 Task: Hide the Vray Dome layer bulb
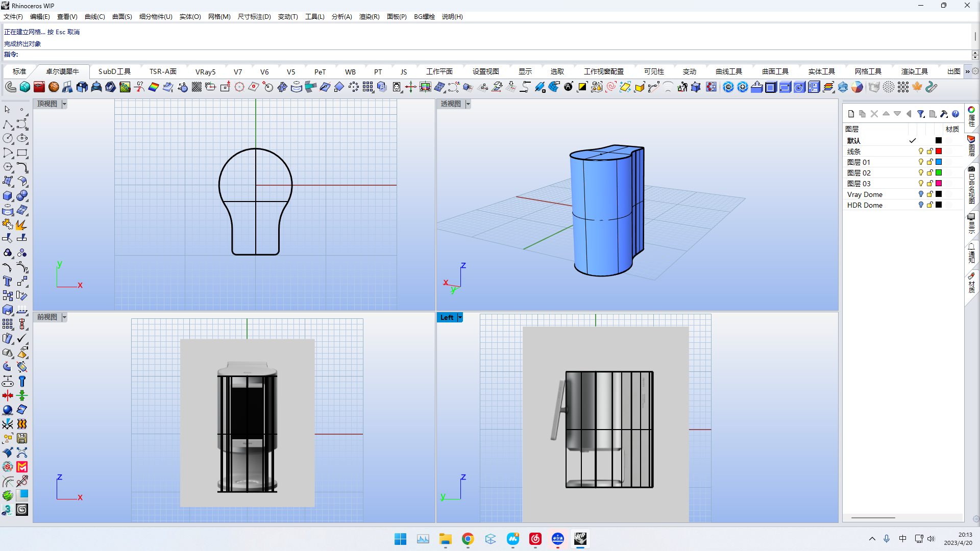click(x=921, y=194)
